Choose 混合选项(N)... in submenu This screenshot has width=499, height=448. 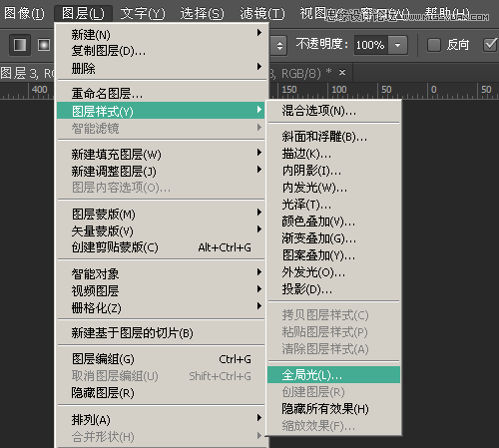pyautogui.click(x=333, y=111)
